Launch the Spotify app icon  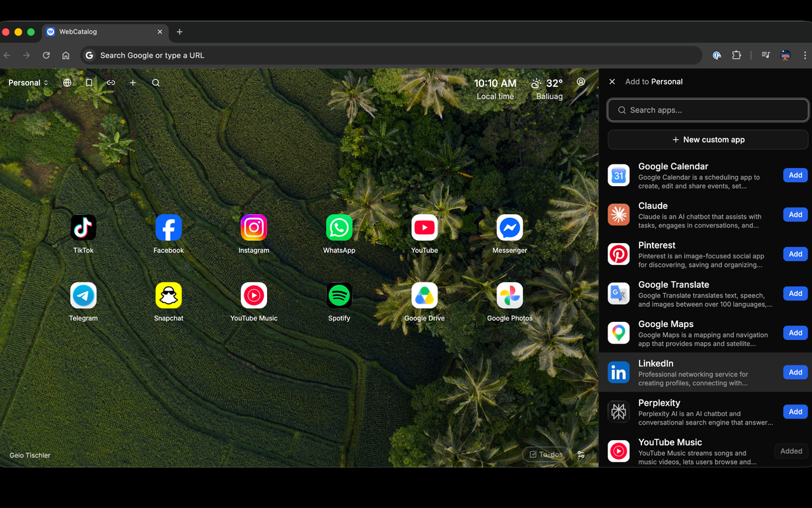tap(339, 296)
